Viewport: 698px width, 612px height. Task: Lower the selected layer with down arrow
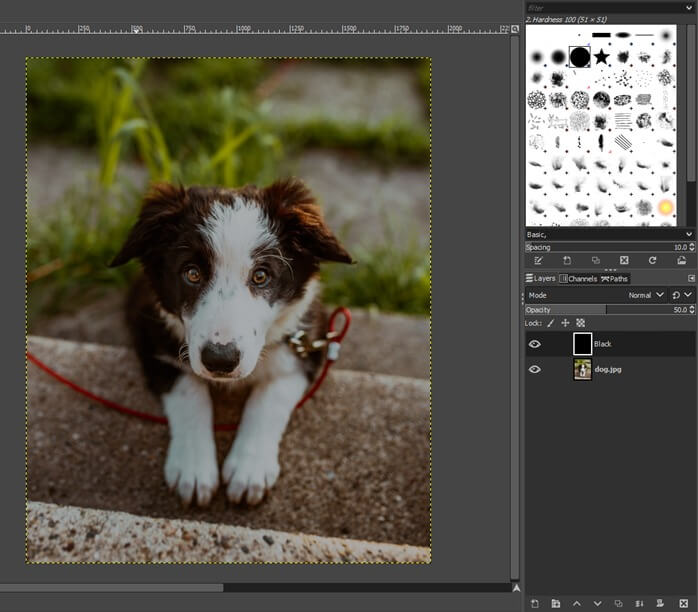598,603
